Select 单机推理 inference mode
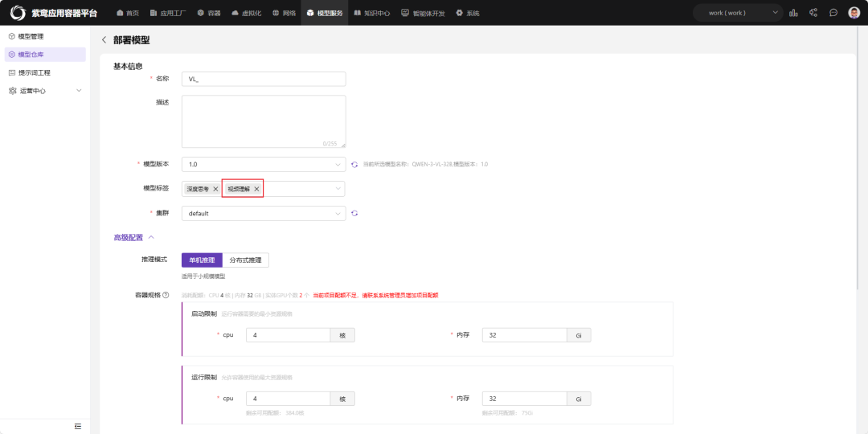 coord(202,260)
